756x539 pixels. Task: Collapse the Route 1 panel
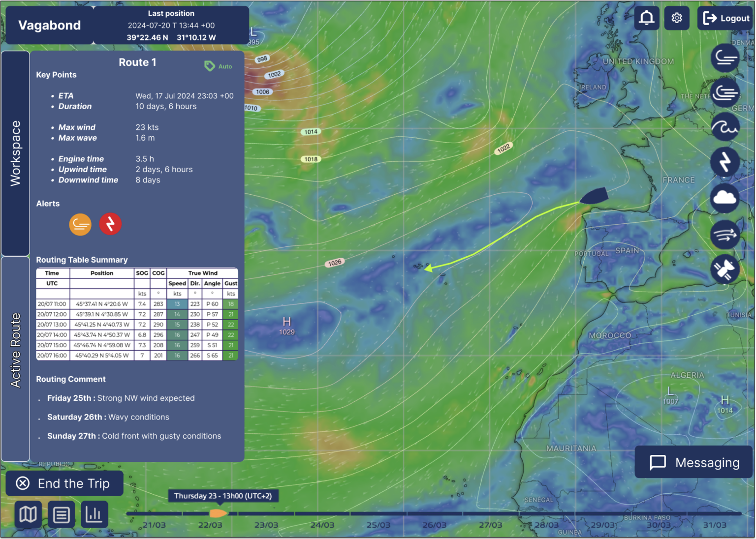tap(137, 62)
